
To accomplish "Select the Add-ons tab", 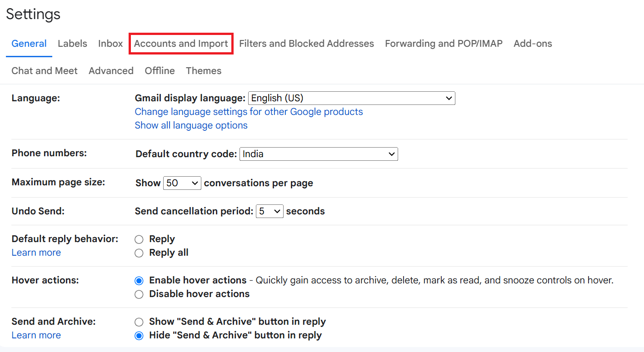I will tap(533, 44).
